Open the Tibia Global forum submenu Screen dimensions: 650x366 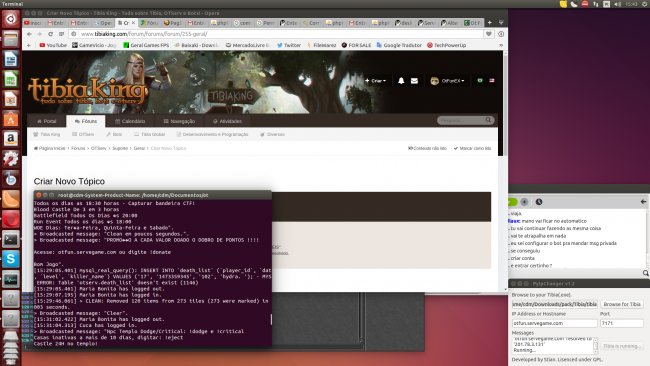[149, 134]
